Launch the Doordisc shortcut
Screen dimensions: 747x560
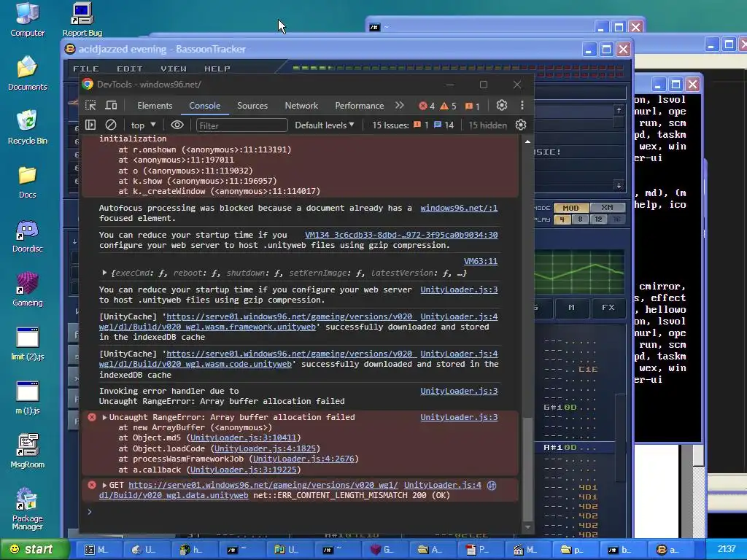click(x=27, y=236)
